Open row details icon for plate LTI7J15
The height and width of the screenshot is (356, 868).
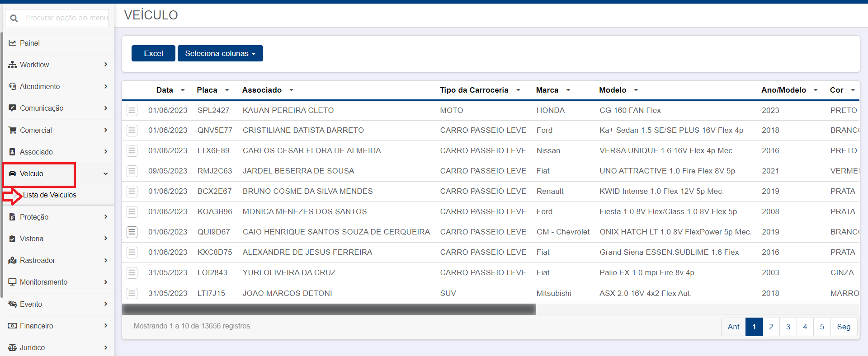(x=132, y=293)
